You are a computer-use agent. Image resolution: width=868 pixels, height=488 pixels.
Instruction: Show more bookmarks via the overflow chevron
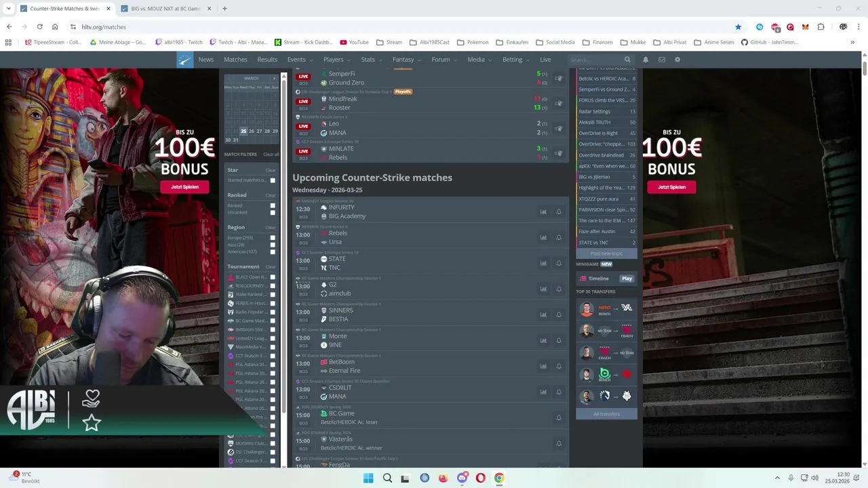tap(852, 42)
